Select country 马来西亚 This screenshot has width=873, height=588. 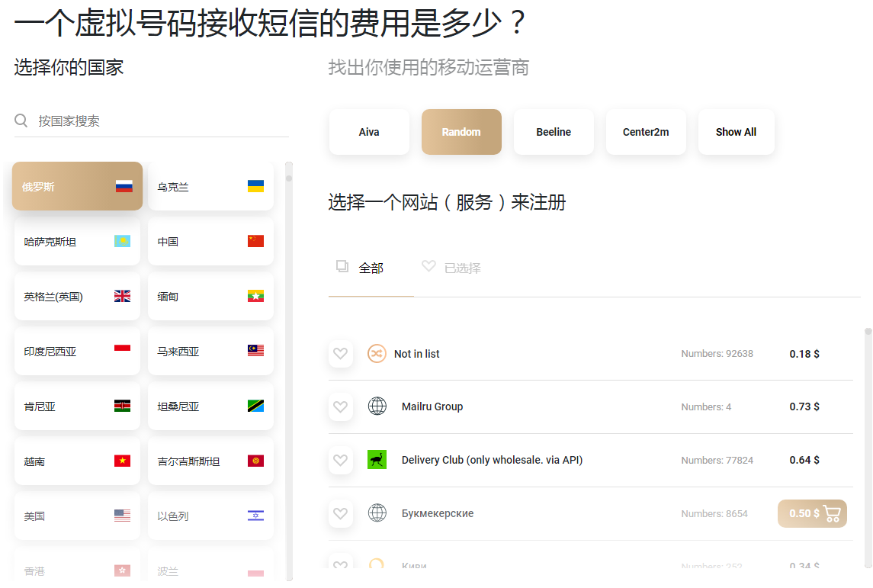(x=210, y=352)
